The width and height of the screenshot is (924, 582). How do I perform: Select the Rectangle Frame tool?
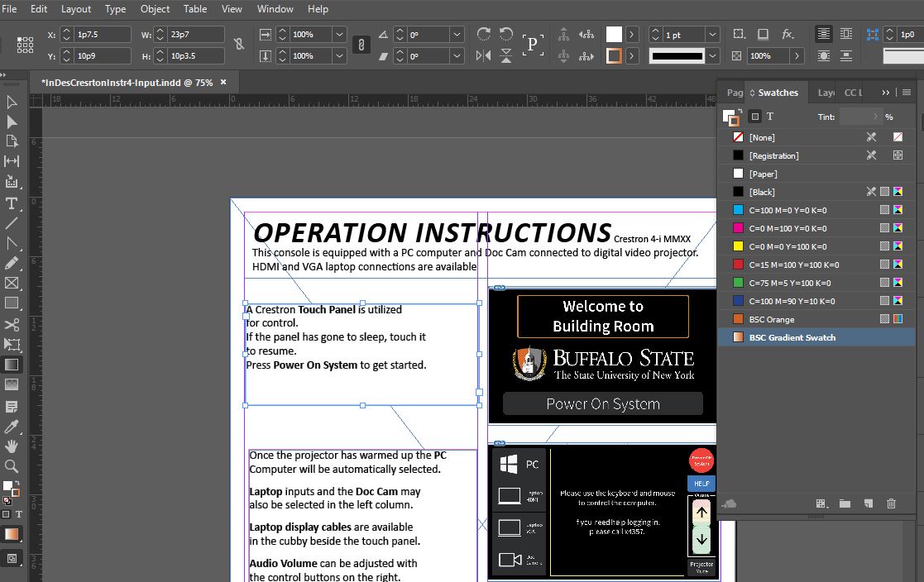11,284
